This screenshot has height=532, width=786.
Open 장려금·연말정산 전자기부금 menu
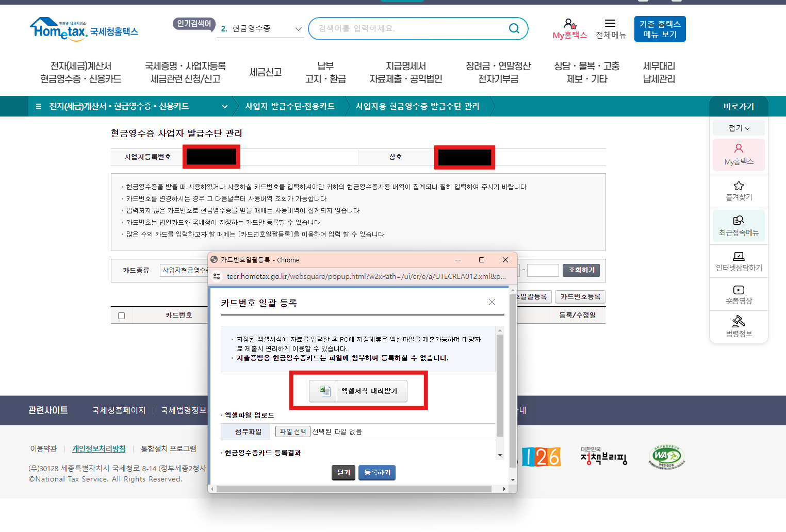pyautogui.click(x=498, y=72)
